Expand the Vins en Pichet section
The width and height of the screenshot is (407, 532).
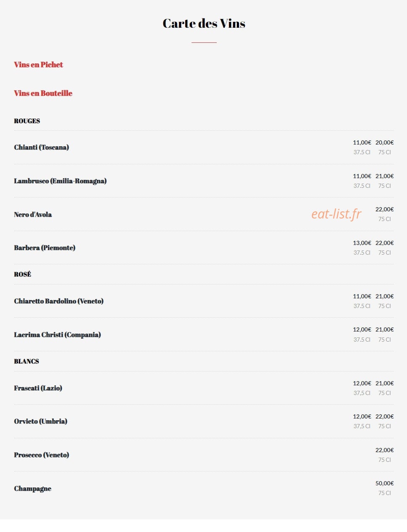[38, 65]
